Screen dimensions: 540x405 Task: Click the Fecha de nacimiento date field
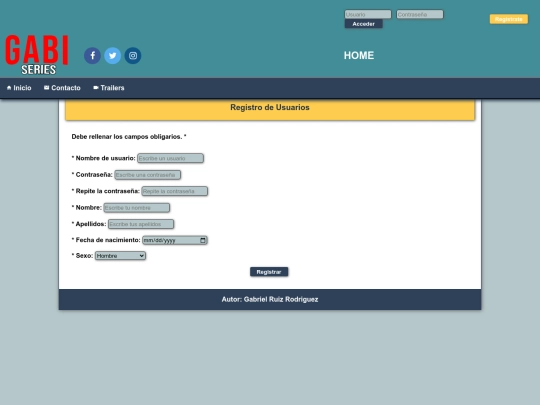175,240
